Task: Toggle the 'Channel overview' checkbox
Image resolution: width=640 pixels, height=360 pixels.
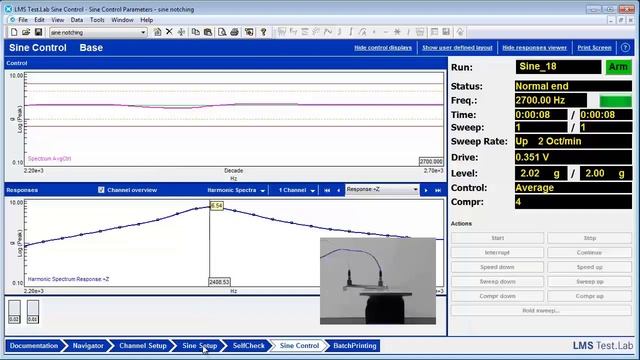Action: point(101,190)
